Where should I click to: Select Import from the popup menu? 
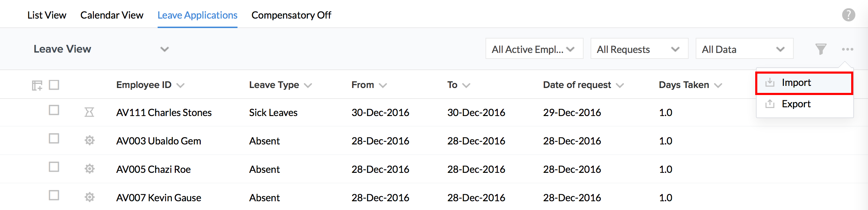point(796,83)
